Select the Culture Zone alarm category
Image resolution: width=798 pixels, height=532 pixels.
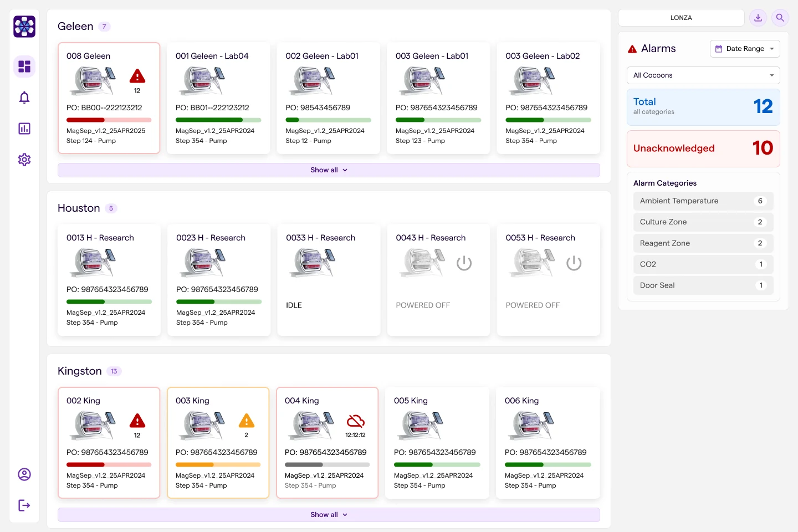coord(703,222)
